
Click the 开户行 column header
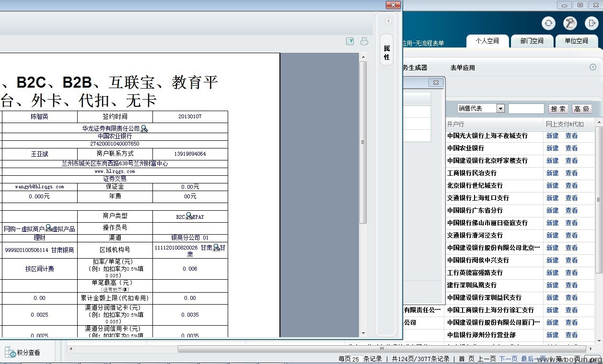coord(455,124)
